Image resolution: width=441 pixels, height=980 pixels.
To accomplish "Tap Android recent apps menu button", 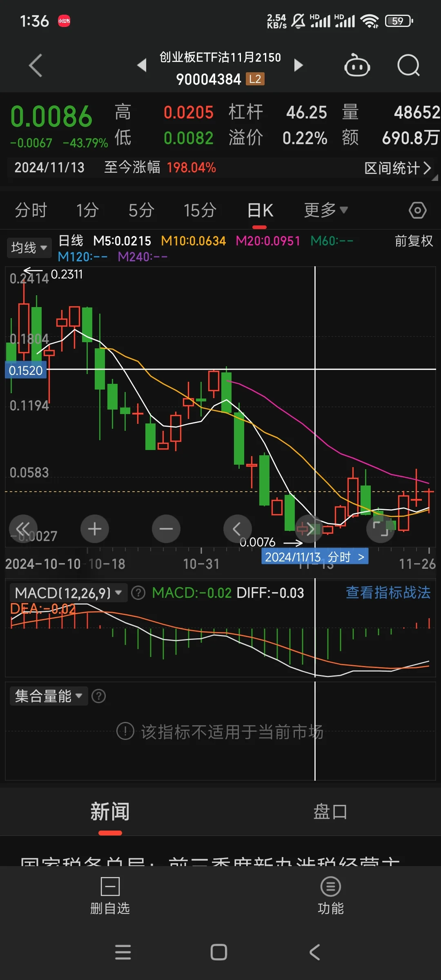I will point(123,952).
